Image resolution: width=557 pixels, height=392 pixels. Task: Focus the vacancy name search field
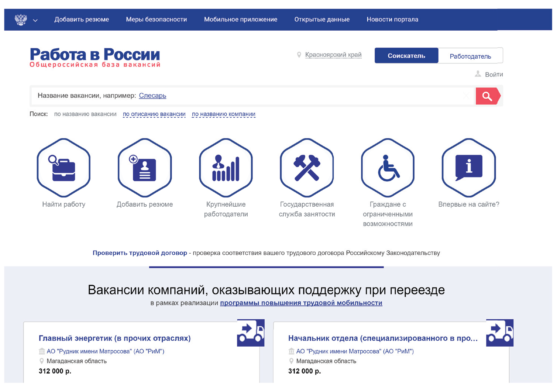(252, 96)
